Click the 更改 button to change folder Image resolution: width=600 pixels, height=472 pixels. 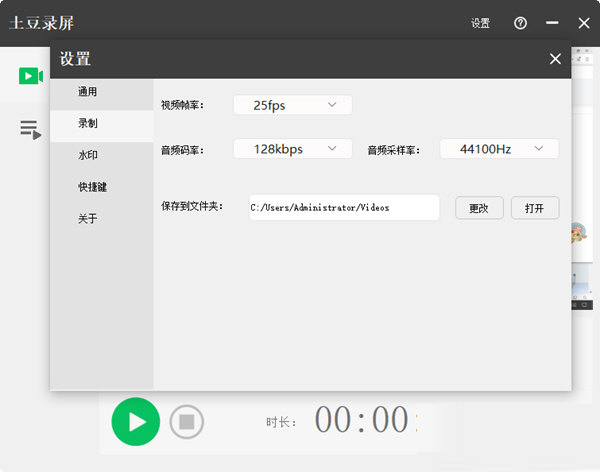[479, 208]
